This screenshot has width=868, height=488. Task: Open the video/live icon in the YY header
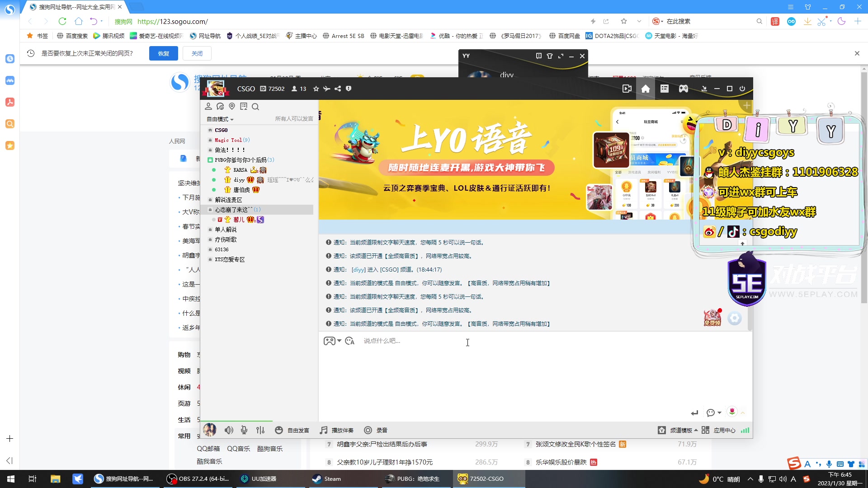click(627, 89)
